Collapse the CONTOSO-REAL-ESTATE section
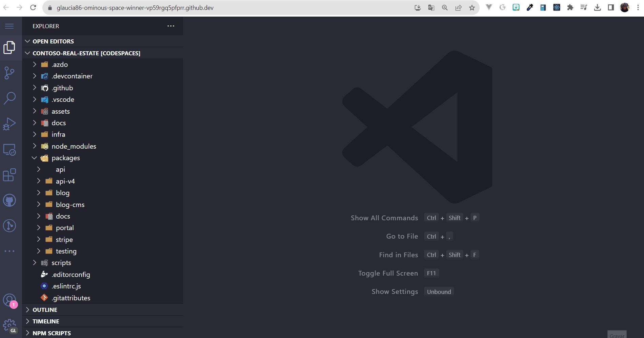 tap(102, 53)
